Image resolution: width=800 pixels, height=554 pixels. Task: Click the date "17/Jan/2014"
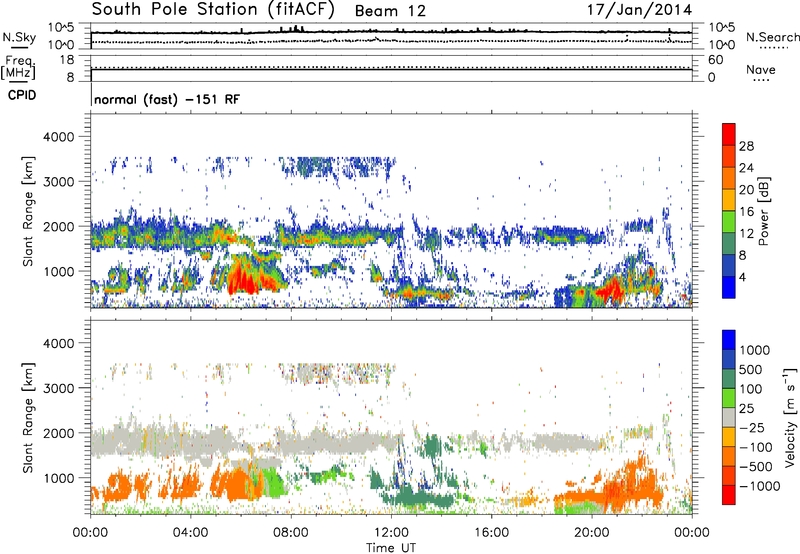click(x=639, y=9)
